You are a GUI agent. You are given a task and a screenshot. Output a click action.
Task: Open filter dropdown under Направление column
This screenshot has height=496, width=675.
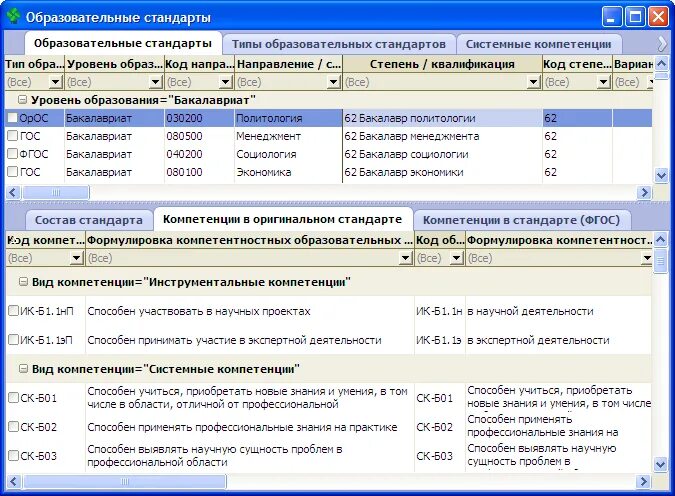pos(334,82)
